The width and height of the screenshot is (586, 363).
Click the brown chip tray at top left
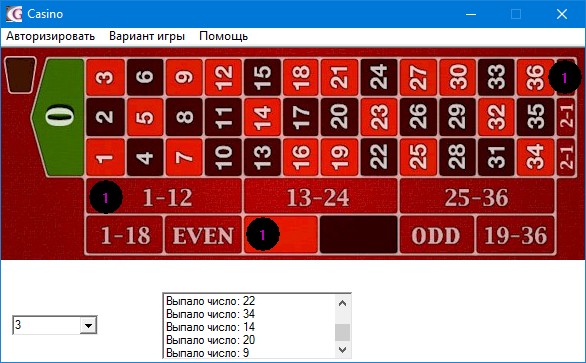[20, 75]
